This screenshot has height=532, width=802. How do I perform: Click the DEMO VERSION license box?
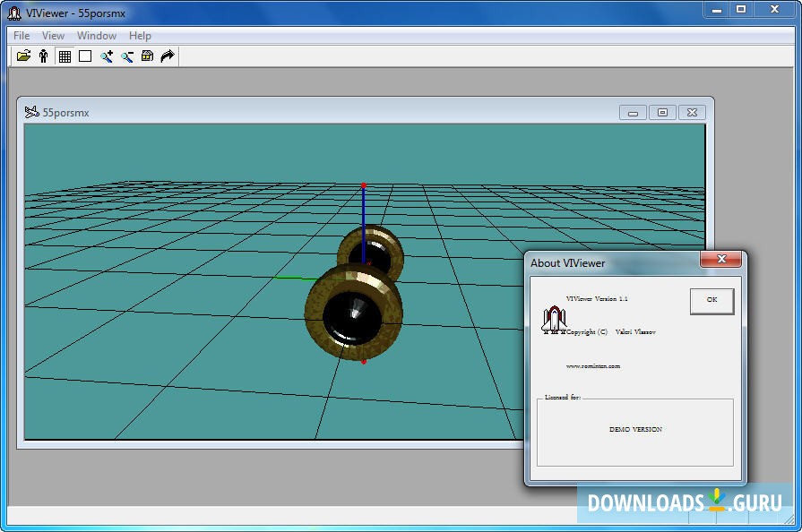point(634,429)
